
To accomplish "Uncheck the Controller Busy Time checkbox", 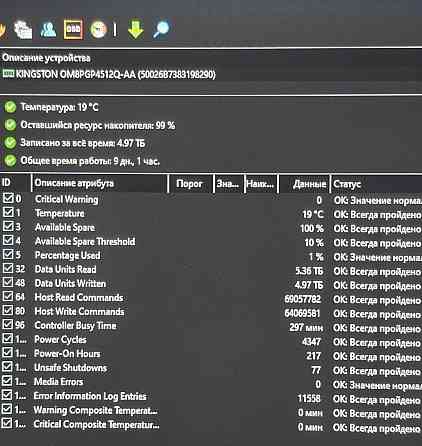I will 7,324.
